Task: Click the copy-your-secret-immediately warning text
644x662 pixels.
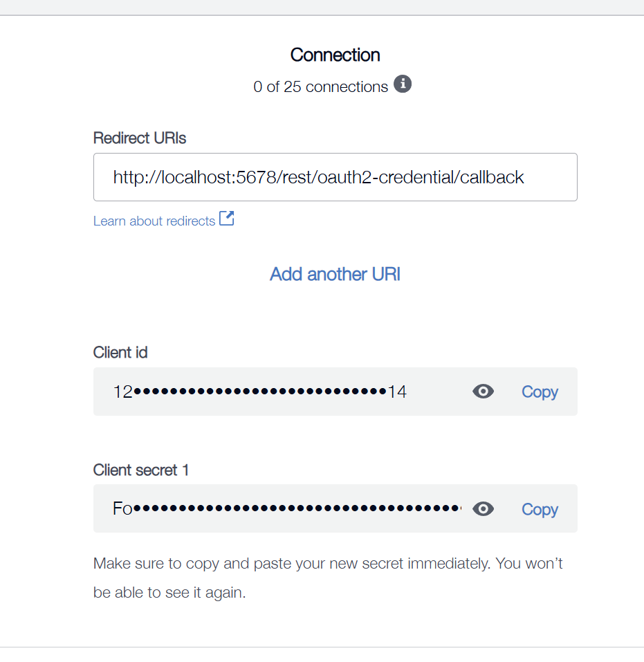Action: [328, 578]
